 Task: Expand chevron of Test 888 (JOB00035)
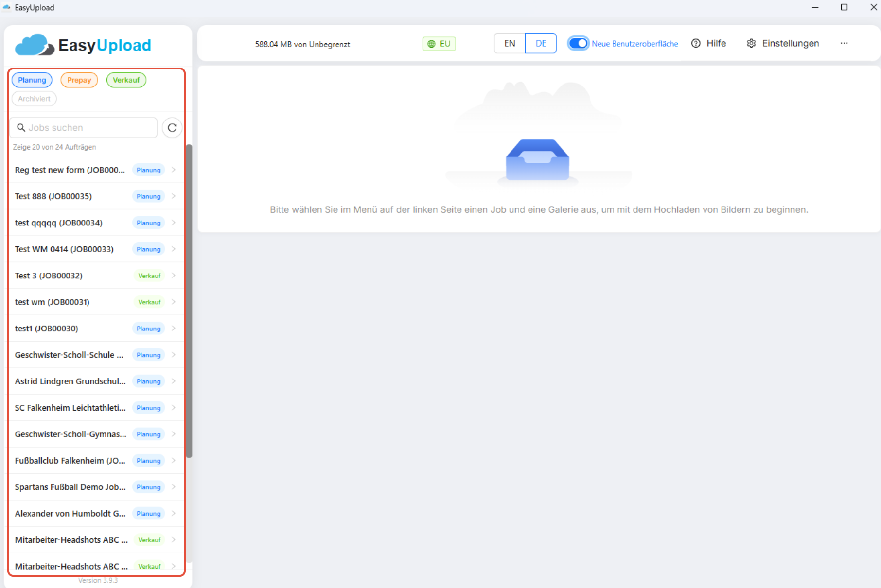[x=174, y=196]
